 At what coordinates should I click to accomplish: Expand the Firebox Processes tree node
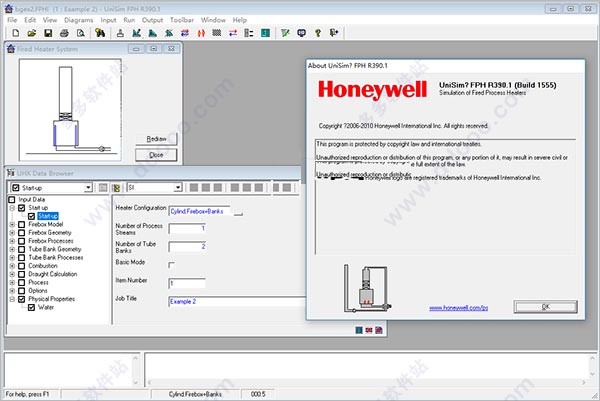[x=12, y=241]
